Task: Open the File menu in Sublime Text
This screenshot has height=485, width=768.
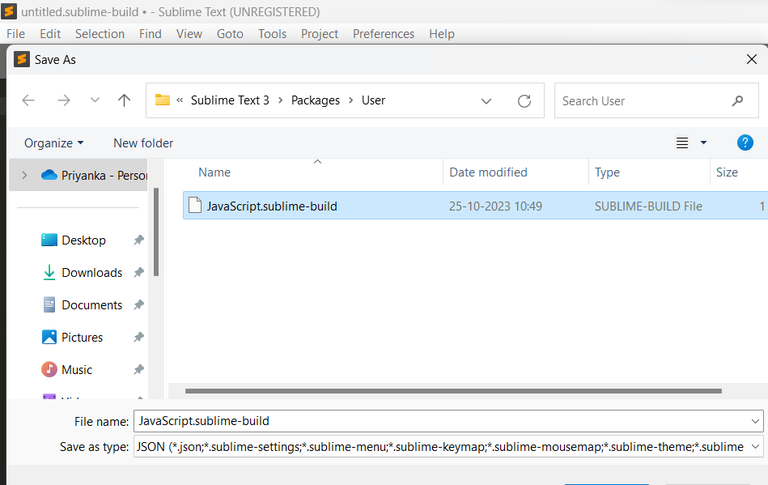Action: [16, 34]
